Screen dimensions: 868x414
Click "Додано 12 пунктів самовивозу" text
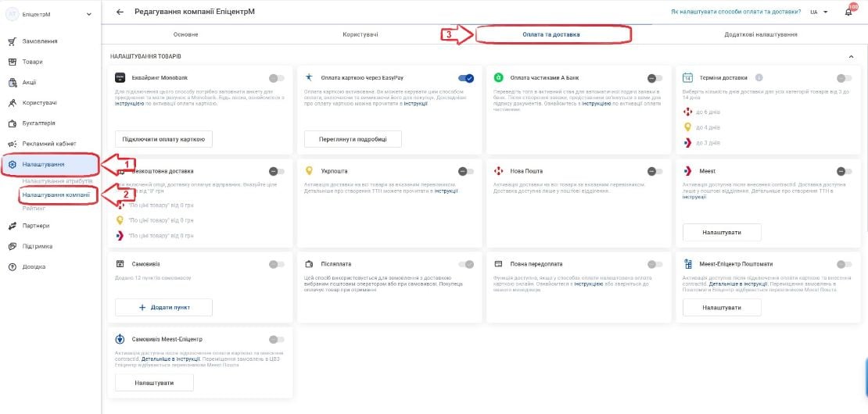152,278
